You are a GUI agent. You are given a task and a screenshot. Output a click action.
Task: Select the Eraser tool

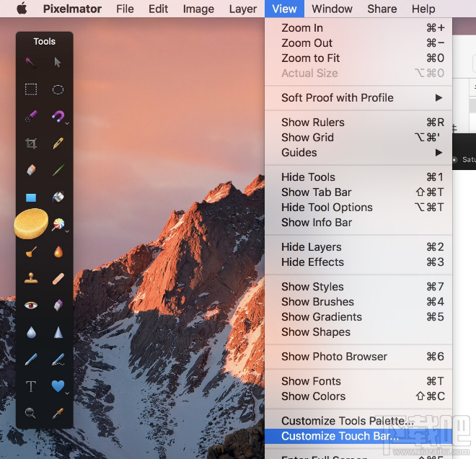coord(31,170)
